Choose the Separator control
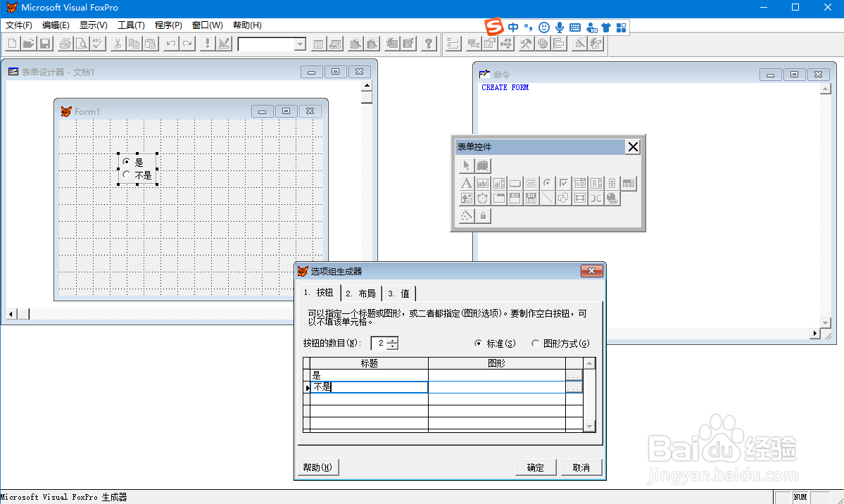Viewport: 844px width, 504px height. pos(596,199)
